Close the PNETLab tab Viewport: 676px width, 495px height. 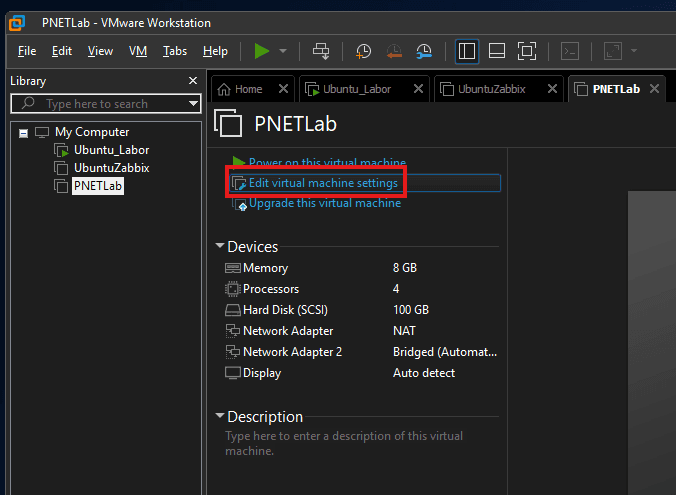pos(654,89)
